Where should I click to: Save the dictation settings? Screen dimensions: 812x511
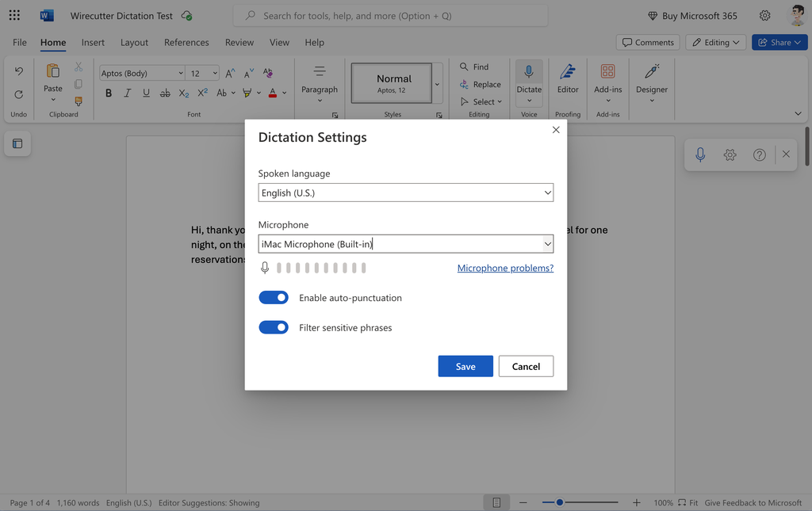[465, 366]
